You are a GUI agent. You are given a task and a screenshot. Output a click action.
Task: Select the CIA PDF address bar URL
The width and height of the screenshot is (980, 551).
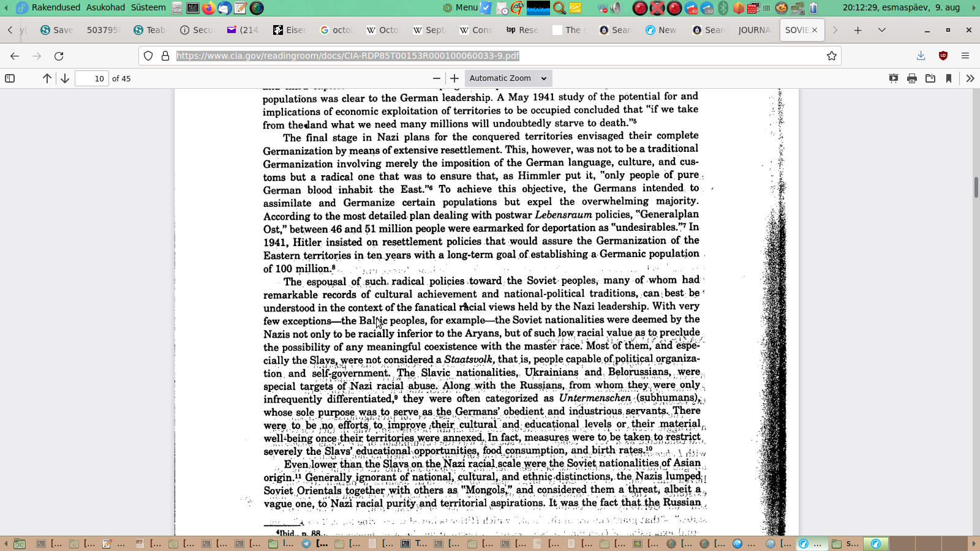click(x=348, y=56)
